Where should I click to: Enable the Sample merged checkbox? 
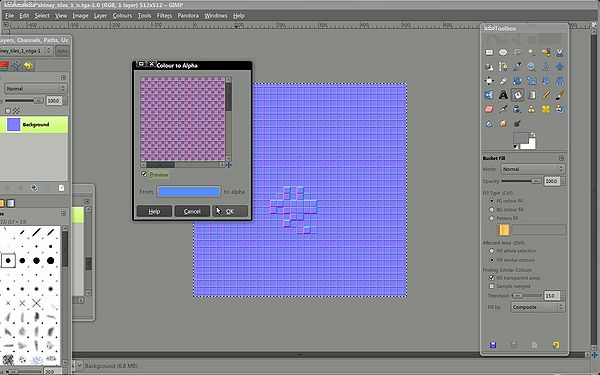(492, 286)
